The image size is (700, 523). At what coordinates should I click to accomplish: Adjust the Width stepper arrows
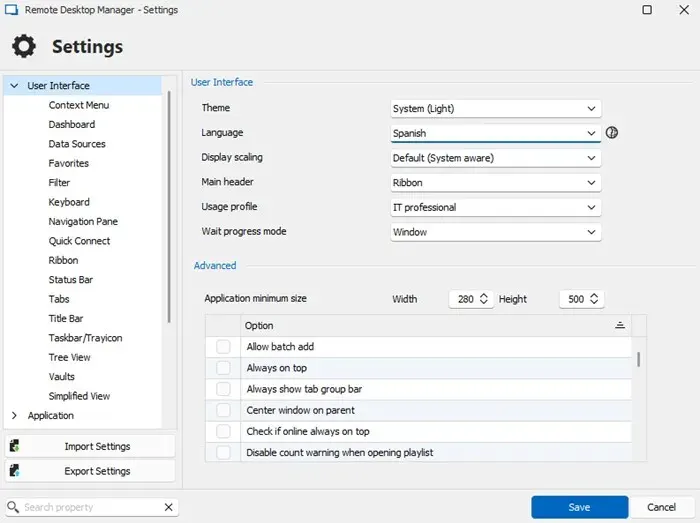click(x=483, y=299)
